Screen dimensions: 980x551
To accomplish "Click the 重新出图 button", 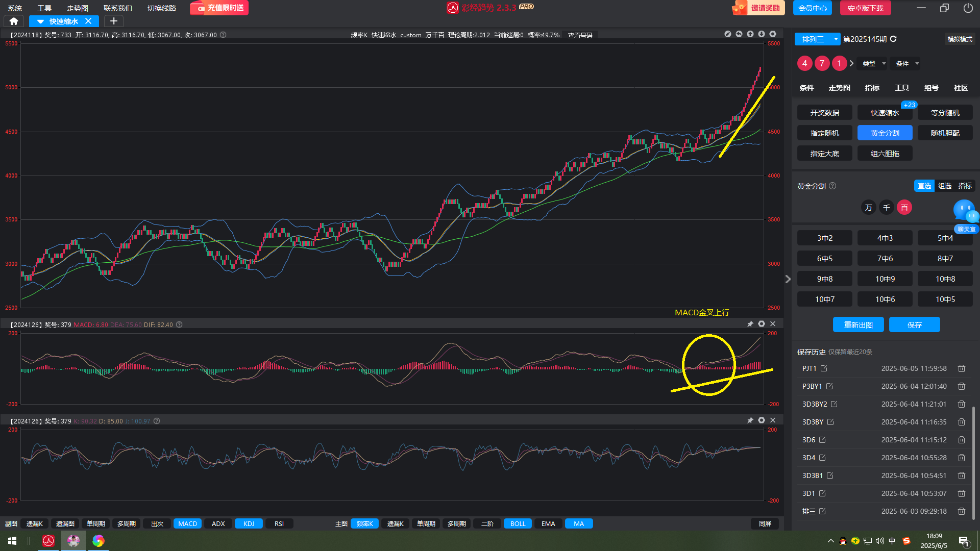I will [859, 324].
